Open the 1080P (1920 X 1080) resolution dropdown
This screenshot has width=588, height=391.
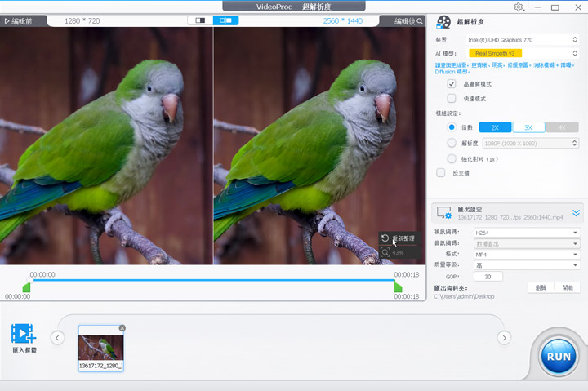point(530,143)
